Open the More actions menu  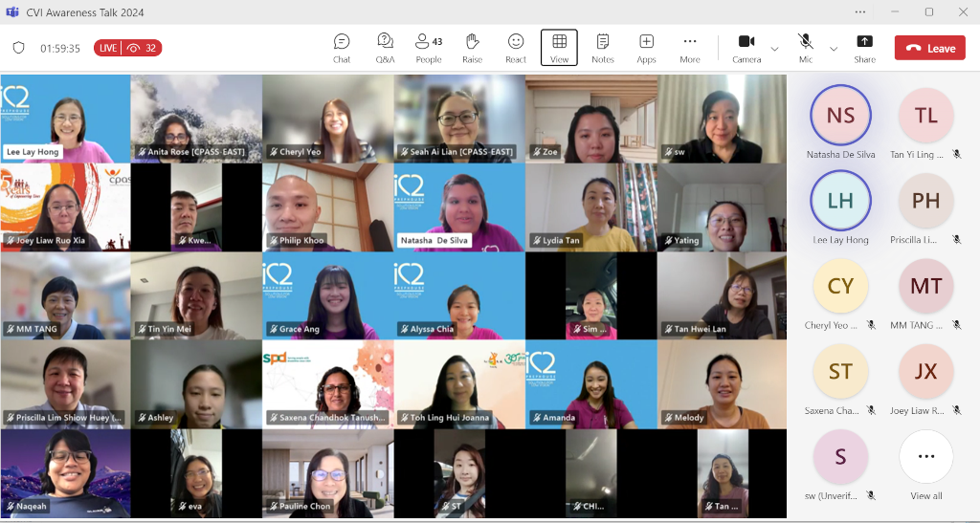pyautogui.click(x=689, y=48)
